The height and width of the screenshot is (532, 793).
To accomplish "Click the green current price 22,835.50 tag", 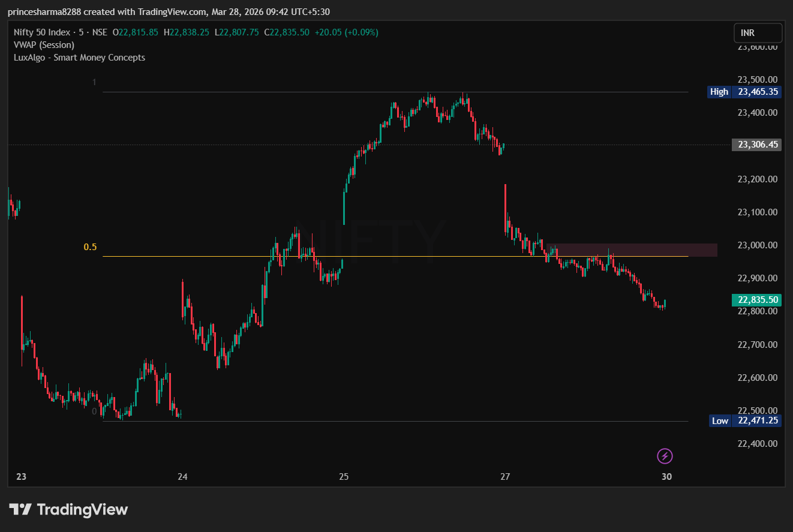I will [756, 300].
